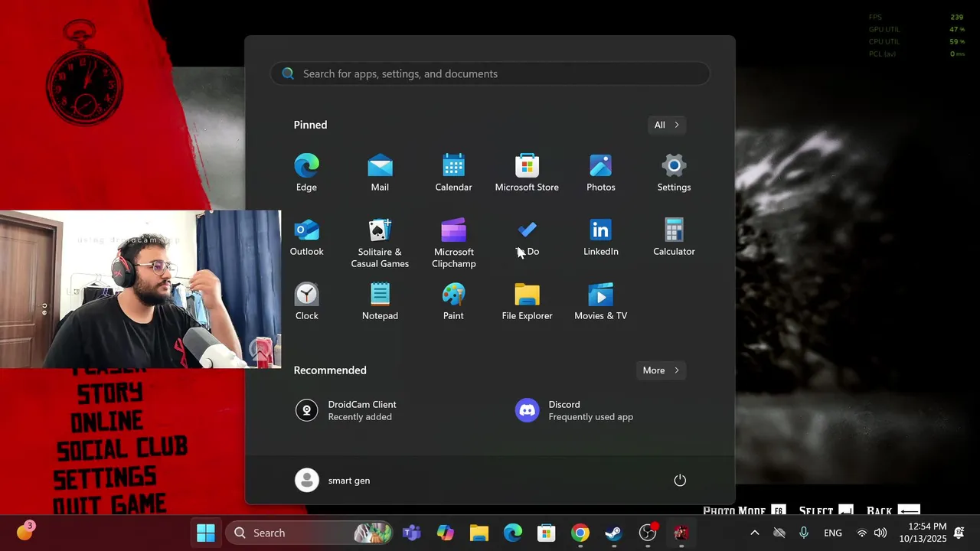Expand More recommended items
Screen dimensions: 980x551
(661, 370)
